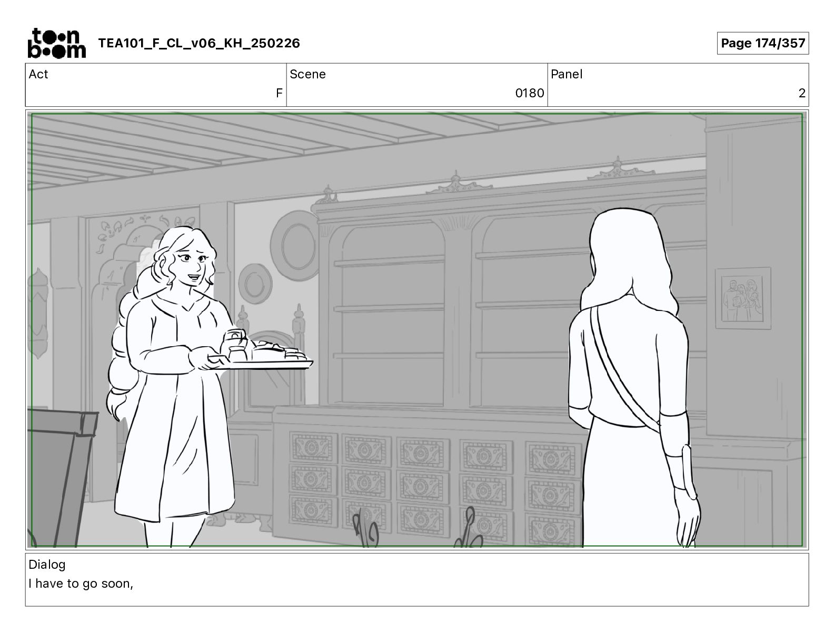
Task: Click the Dialog label
Action: [x=47, y=565]
